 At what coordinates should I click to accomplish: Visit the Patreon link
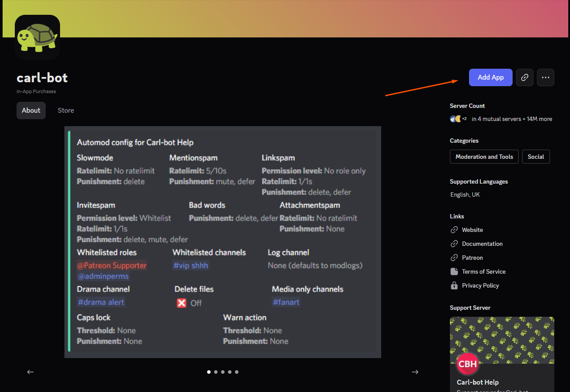point(473,258)
